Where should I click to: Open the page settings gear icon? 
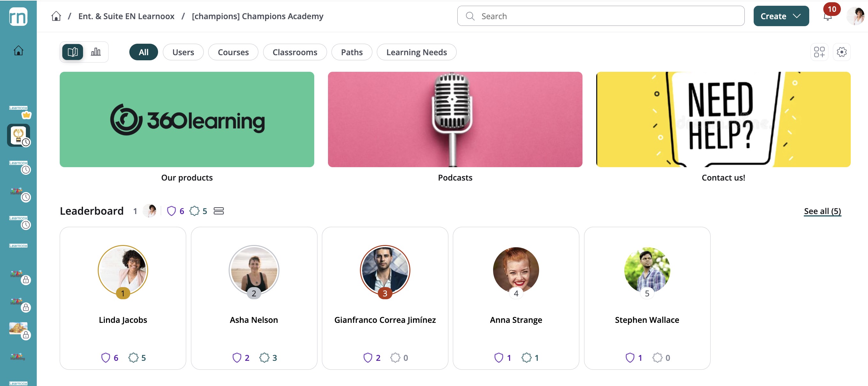coord(841,52)
